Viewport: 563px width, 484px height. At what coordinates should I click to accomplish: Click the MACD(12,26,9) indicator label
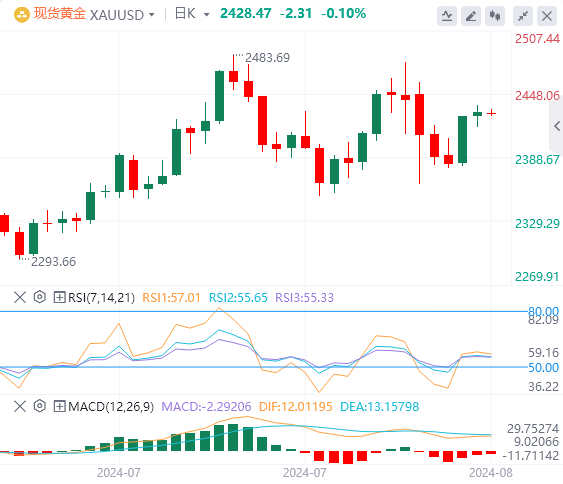(111, 407)
